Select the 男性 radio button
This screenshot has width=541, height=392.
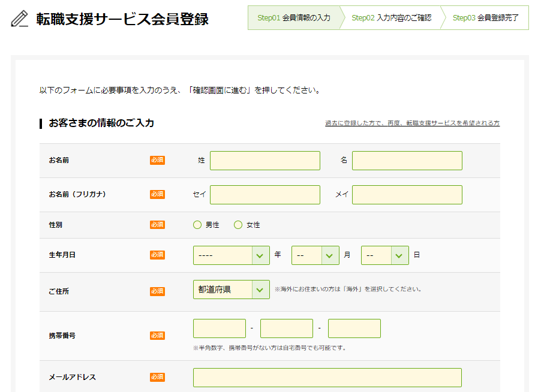pos(197,225)
